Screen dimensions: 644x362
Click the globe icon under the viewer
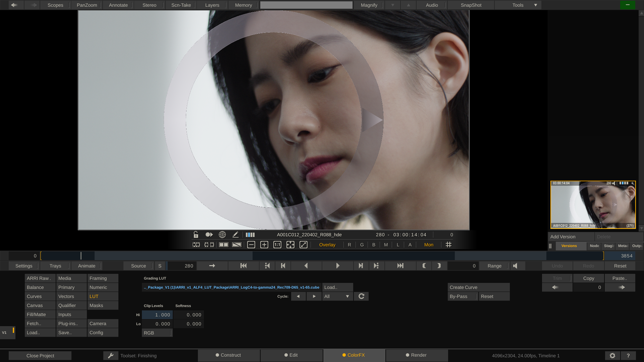pos(222,235)
